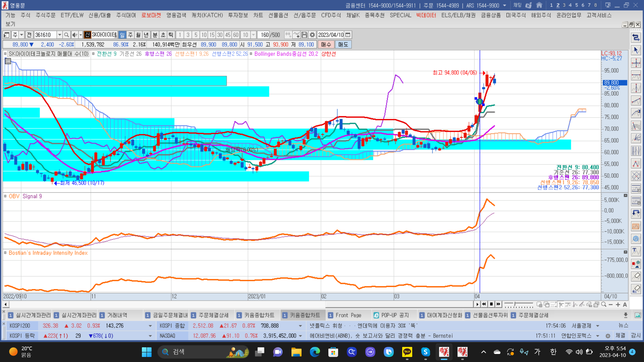Click the chart zoom magnifier icon
Image resolution: width=644 pixels, height=362 pixels.
click(604, 304)
